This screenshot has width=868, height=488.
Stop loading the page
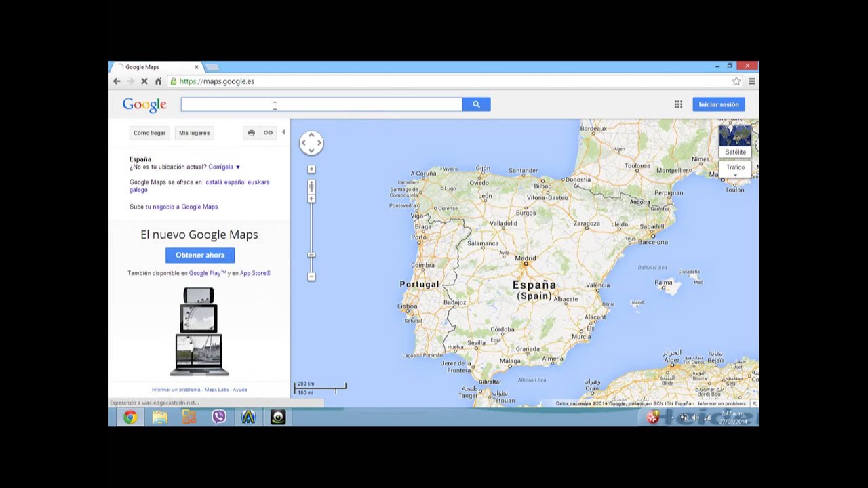pos(144,81)
